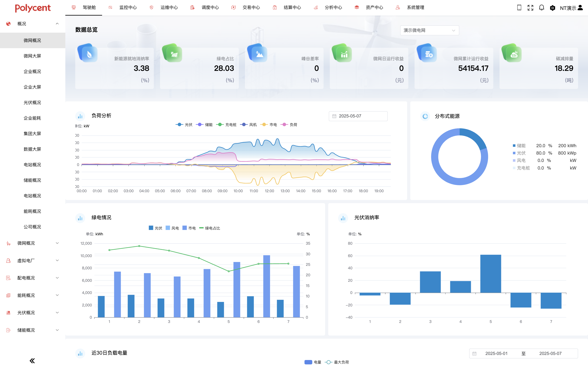Toggle 光伏 series in 负荷分析 legend
The image size is (588, 367).
pyautogui.click(x=184, y=124)
